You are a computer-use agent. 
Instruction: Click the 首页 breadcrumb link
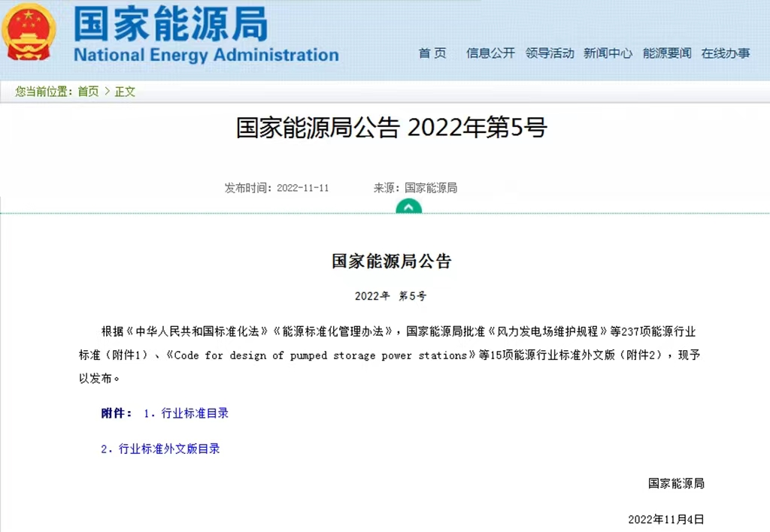[89, 91]
